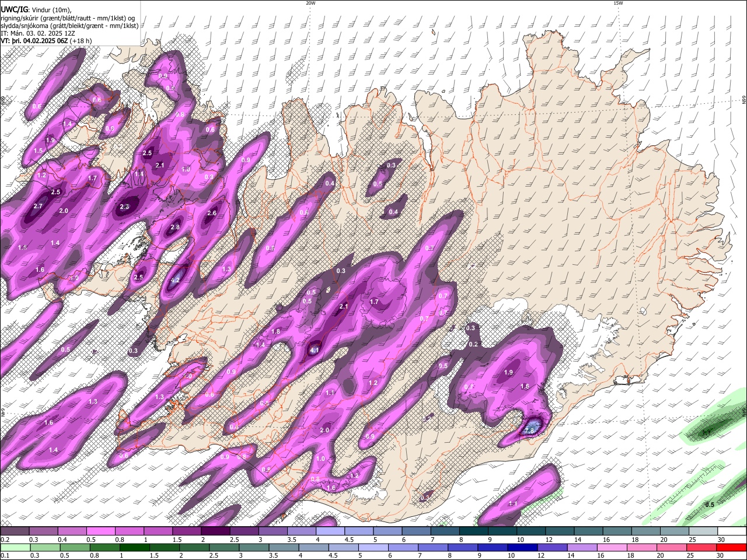
Task: Click the snow scale swatch between 0.5 and 0.8
Action: [100, 531]
